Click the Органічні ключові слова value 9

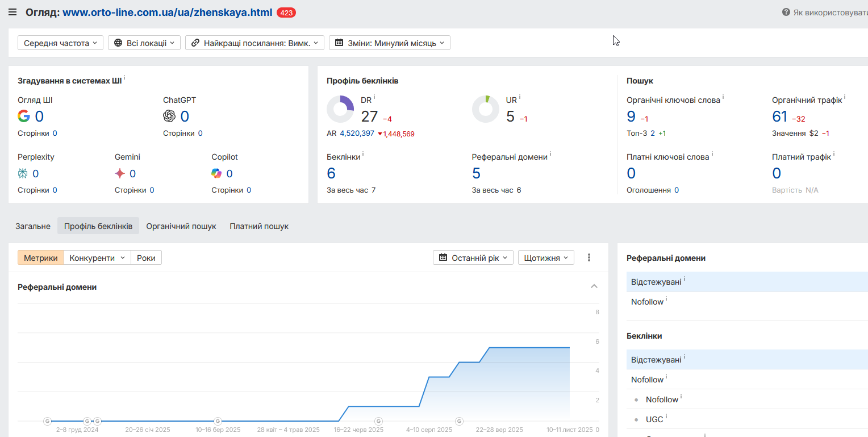click(x=631, y=116)
